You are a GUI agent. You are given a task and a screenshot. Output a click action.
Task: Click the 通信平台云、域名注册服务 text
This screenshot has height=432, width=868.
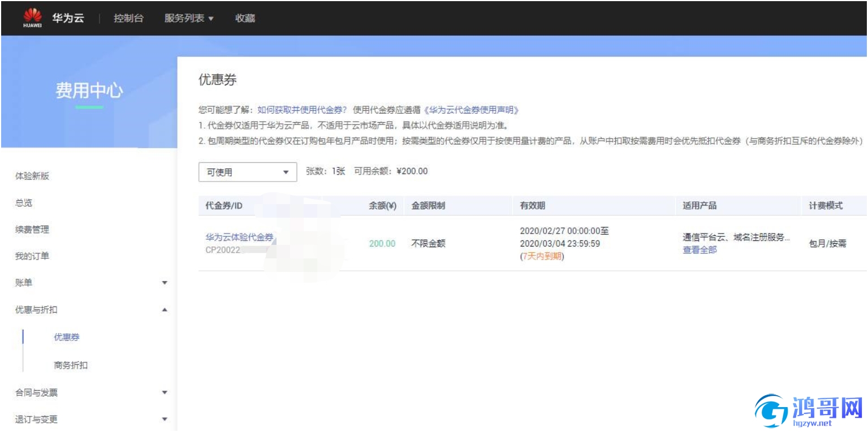point(736,237)
